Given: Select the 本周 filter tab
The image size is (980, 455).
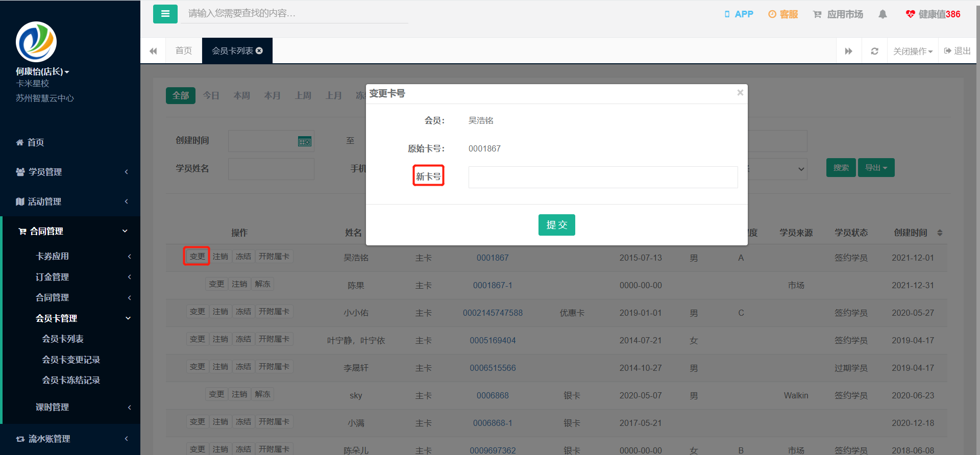Looking at the screenshot, I should [x=242, y=95].
